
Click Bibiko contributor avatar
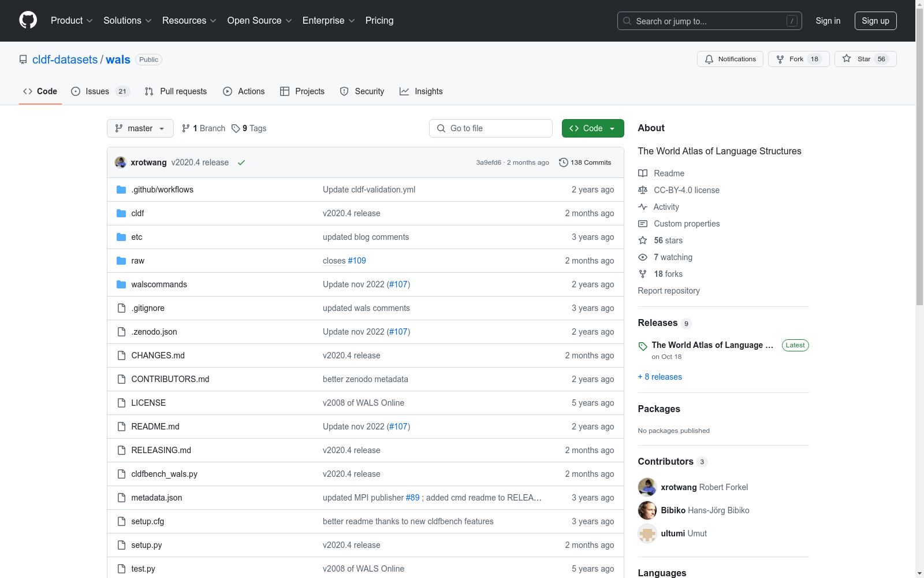tap(647, 510)
